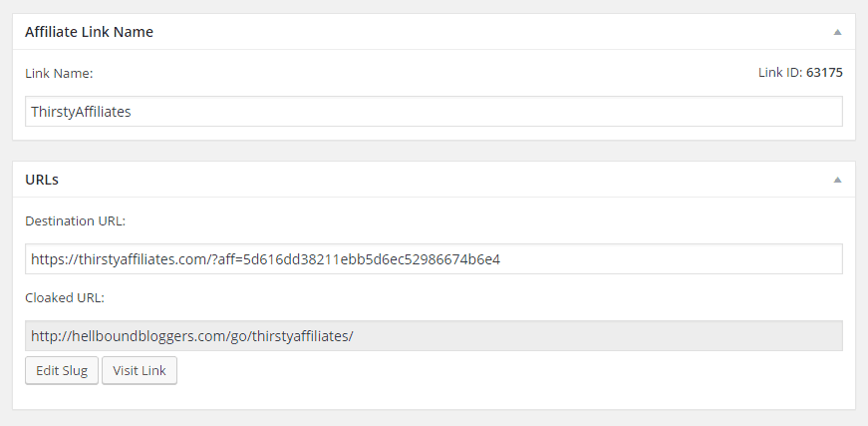Click blank space right of Visit Link button
The width and height of the screenshot is (868, 426).
[509, 370]
